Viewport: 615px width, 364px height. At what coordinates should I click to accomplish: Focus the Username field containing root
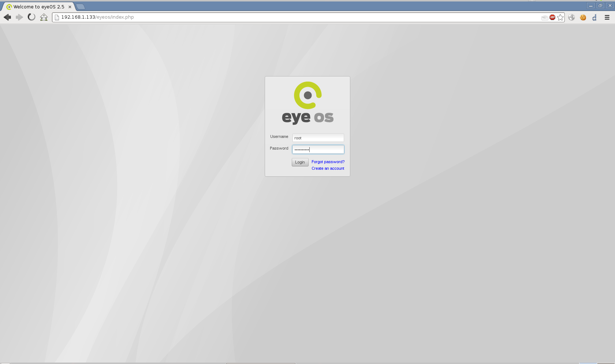pos(318,138)
